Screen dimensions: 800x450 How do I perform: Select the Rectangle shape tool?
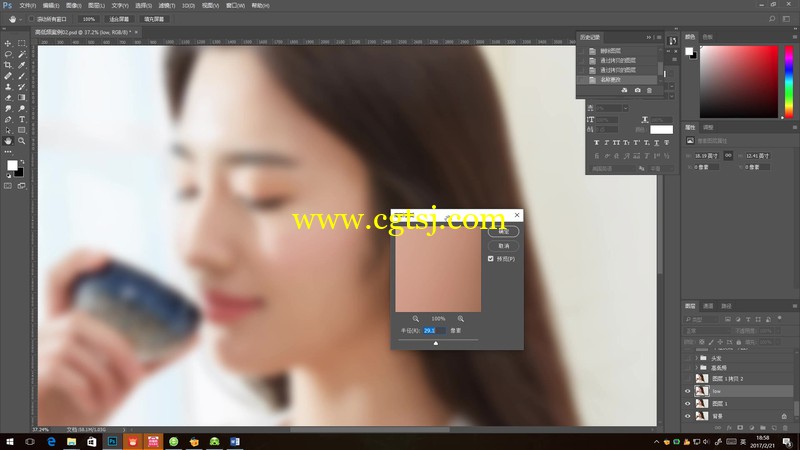pyautogui.click(x=21, y=130)
